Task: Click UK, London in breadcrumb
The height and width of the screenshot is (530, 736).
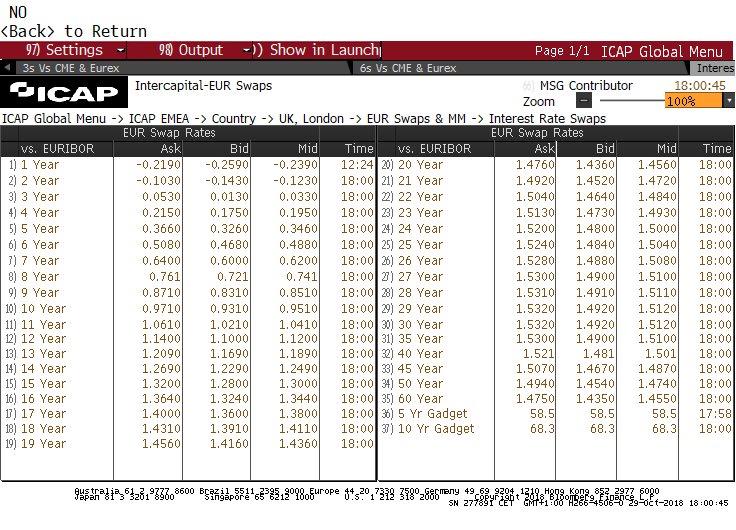Action: point(311,119)
